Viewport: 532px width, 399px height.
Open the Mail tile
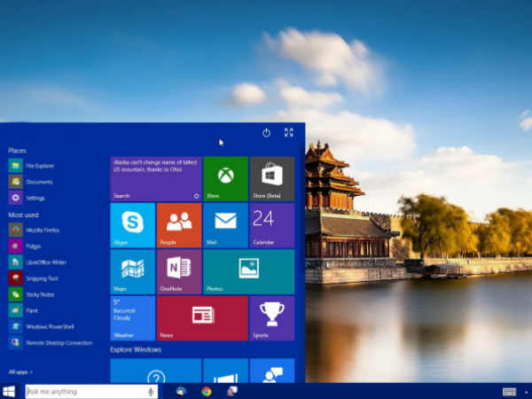[225, 225]
